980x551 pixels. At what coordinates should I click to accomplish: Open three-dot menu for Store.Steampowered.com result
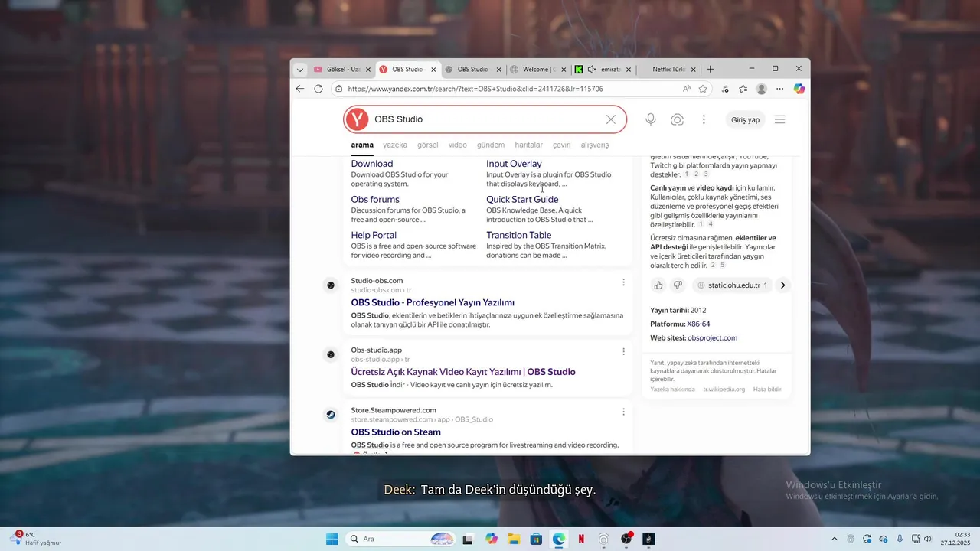point(623,412)
